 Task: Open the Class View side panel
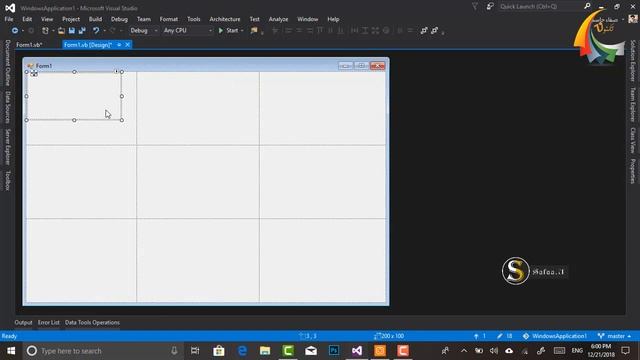(x=633, y=140)
